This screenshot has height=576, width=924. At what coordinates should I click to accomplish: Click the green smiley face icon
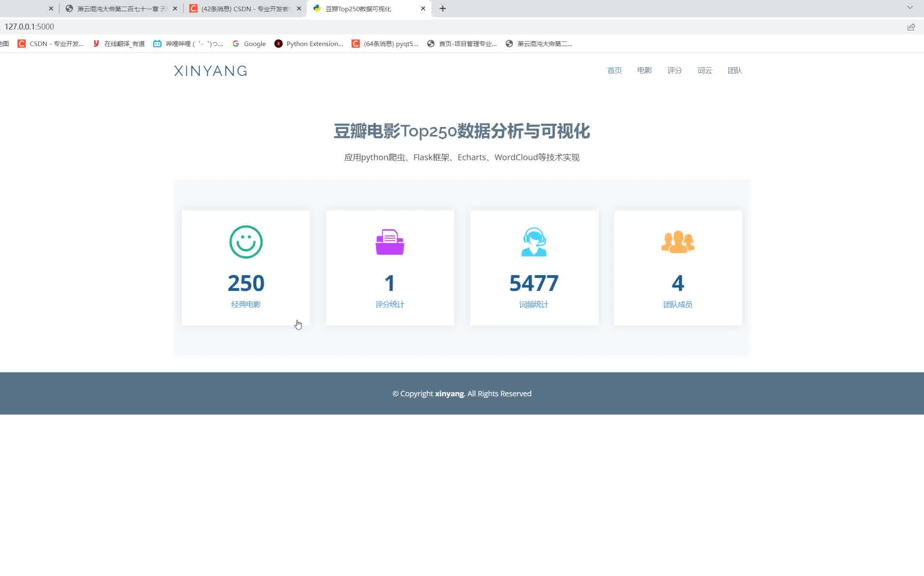[x=246, y=242]
